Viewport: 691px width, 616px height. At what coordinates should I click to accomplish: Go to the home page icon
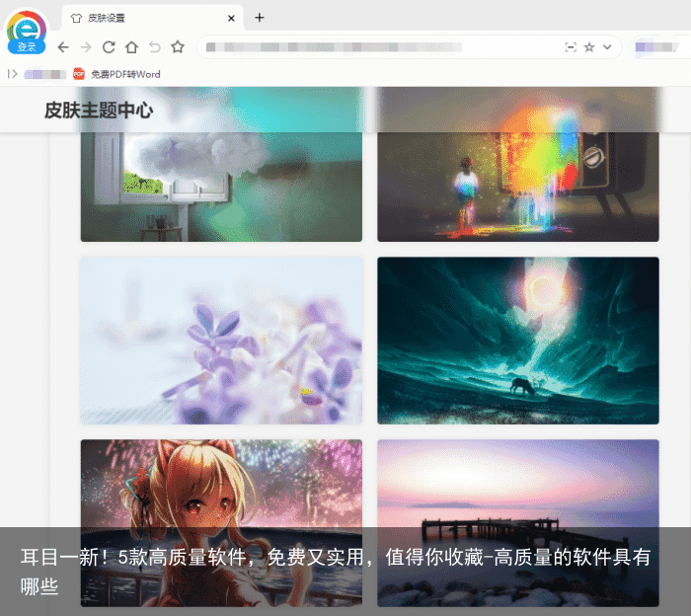point(131,46)
